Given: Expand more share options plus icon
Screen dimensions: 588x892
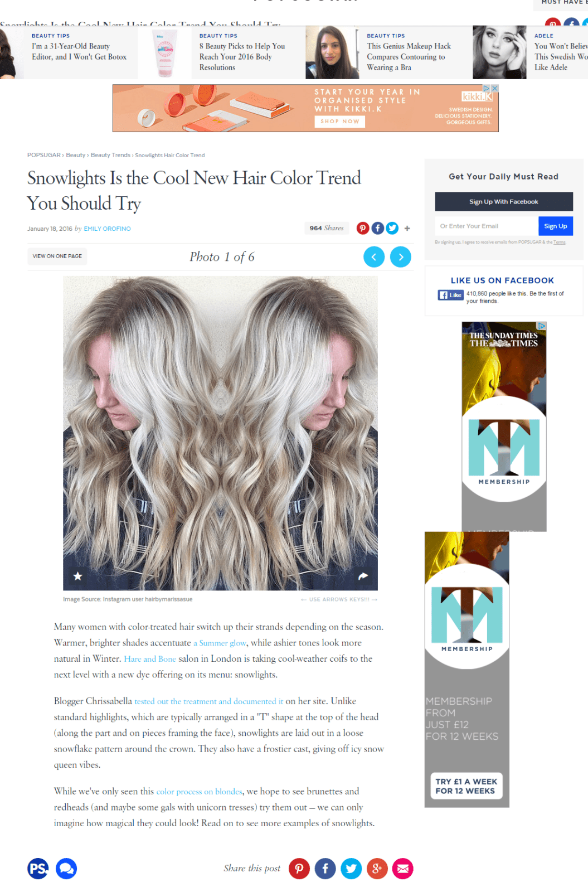Looking at the screenshot, I should [x=407, y=228].
